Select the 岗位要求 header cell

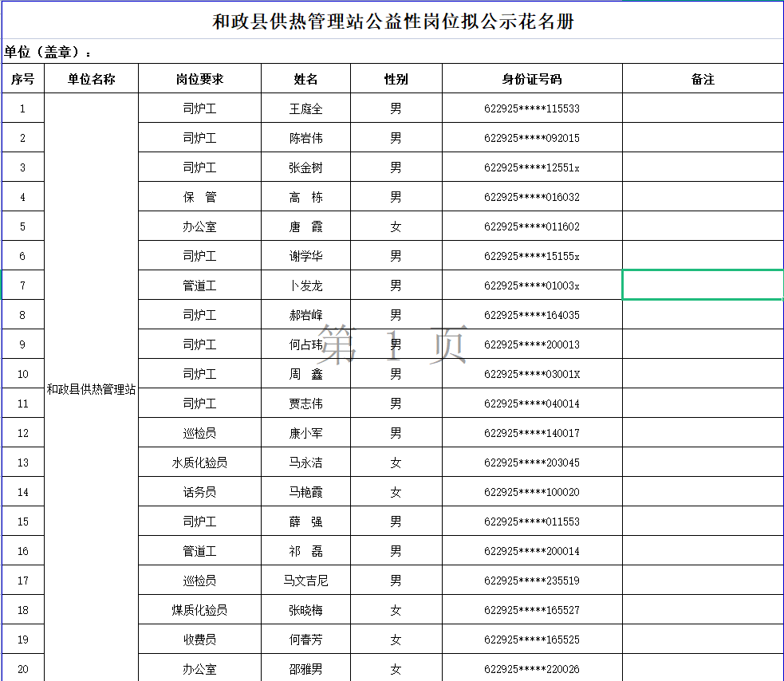199,78
